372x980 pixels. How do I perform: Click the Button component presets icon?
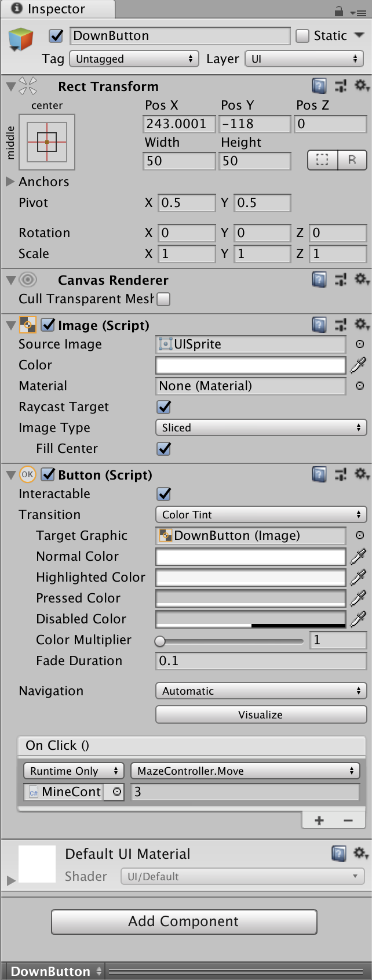click(341, 474)
